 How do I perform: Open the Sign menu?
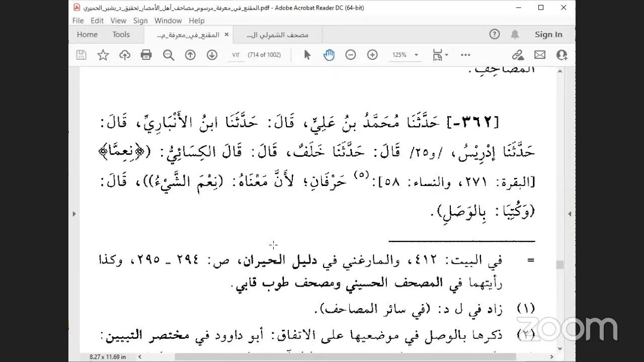pos(140,21)
